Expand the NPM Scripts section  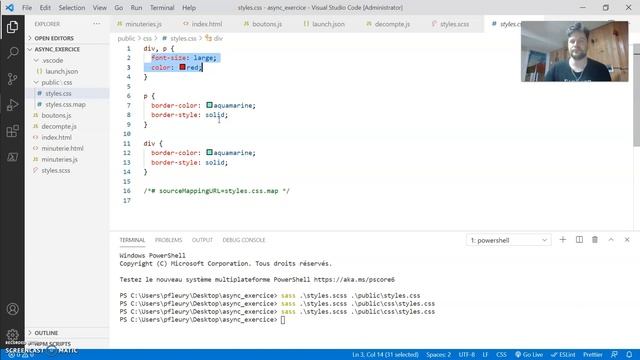52,344
